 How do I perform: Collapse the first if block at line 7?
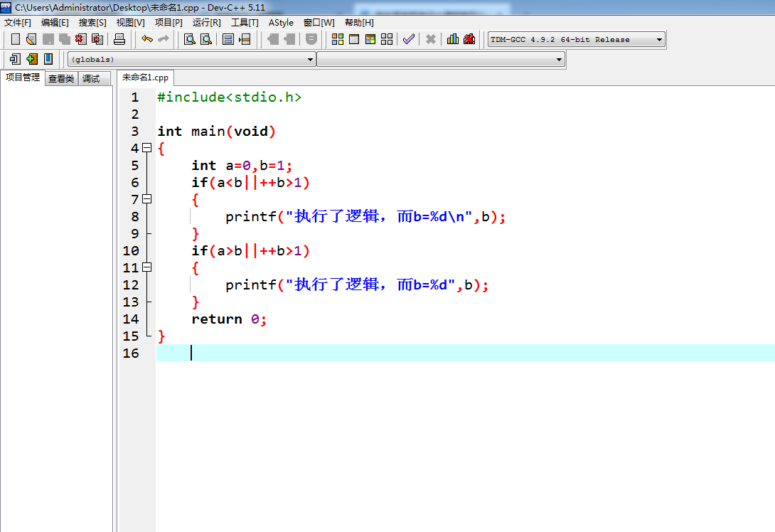pyautogui.click(x=146, y=198)
